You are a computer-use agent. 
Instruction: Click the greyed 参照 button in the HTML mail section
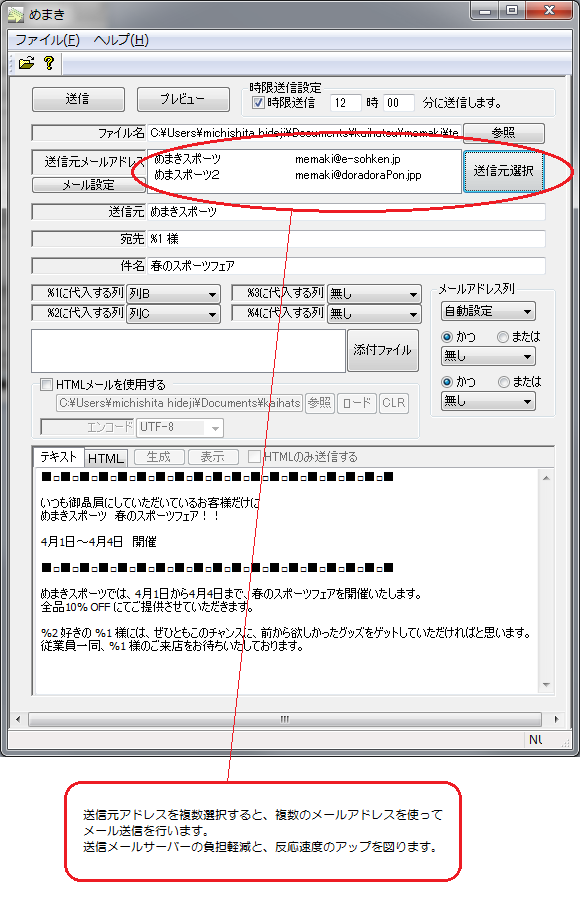[319, 402]
